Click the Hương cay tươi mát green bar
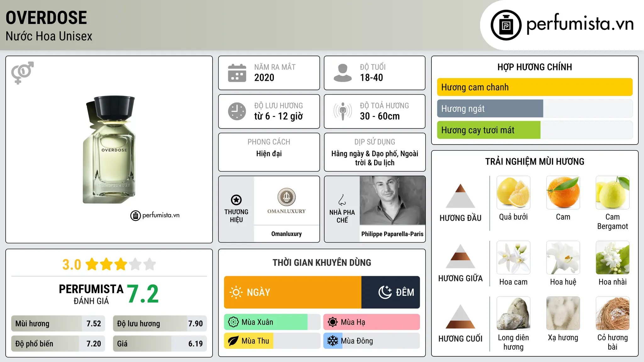The image size is (644, 362). click(489, 130)
